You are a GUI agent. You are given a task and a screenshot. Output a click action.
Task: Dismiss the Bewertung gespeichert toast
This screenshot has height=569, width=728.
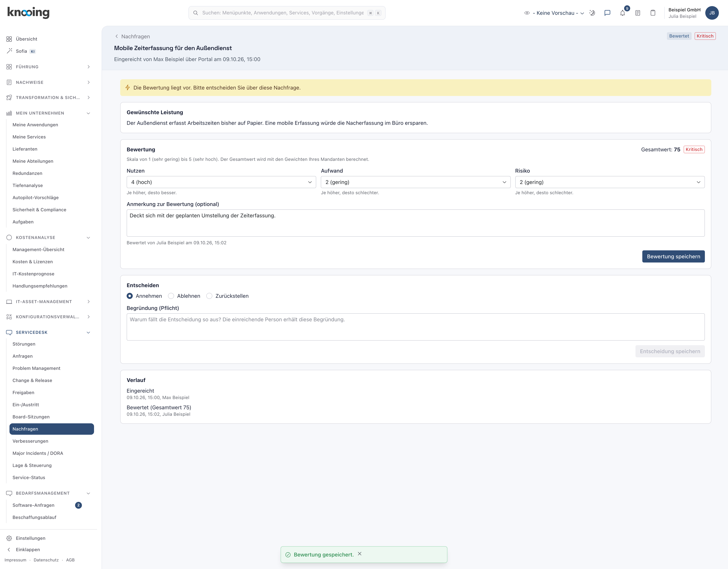point(360,554)
